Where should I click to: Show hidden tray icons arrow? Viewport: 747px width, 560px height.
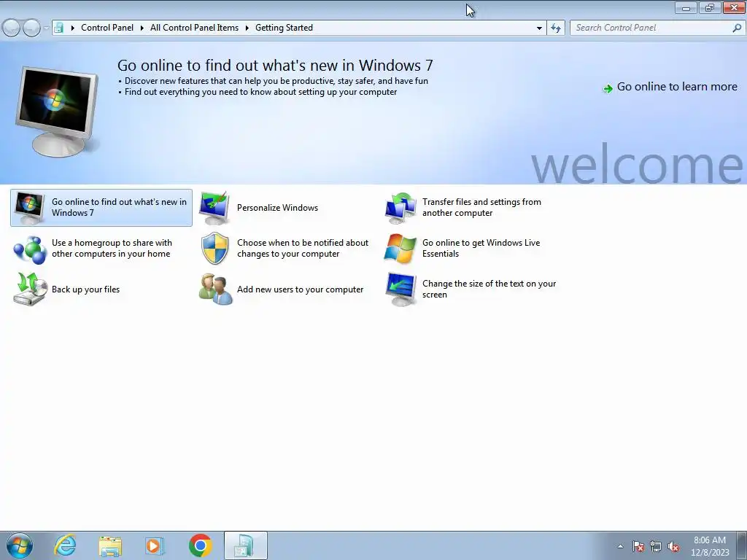point(620,546)
